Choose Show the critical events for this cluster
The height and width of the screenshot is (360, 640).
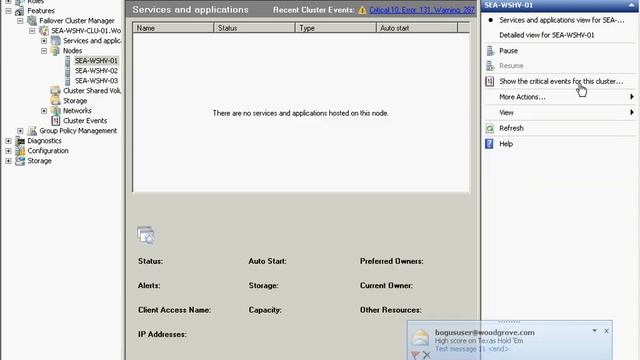point(561,81)
